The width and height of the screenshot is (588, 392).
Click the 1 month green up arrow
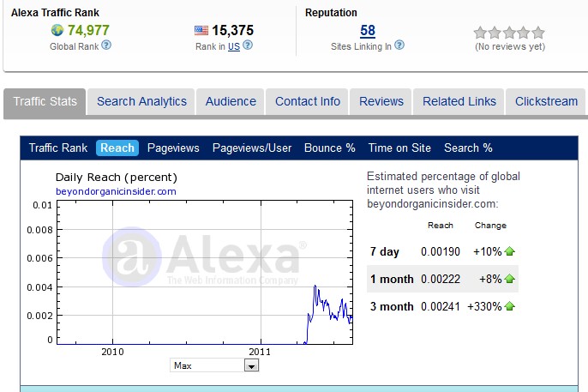[510, 279]
